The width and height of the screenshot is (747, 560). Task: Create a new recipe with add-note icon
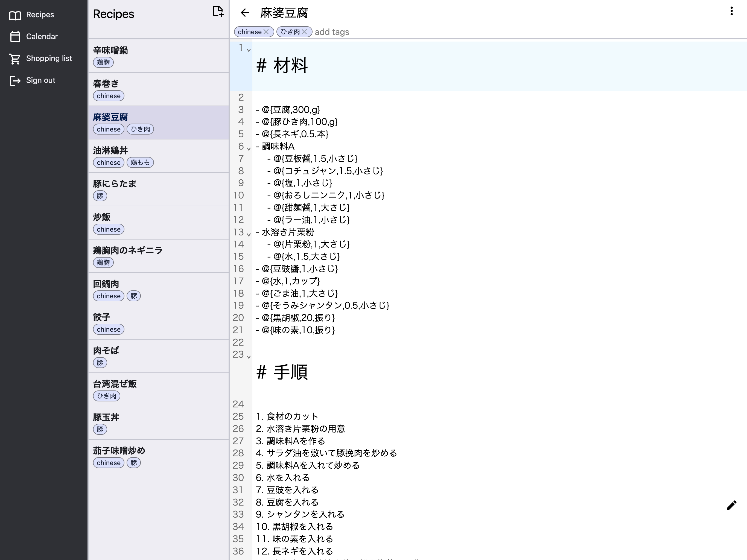point(218,11)
